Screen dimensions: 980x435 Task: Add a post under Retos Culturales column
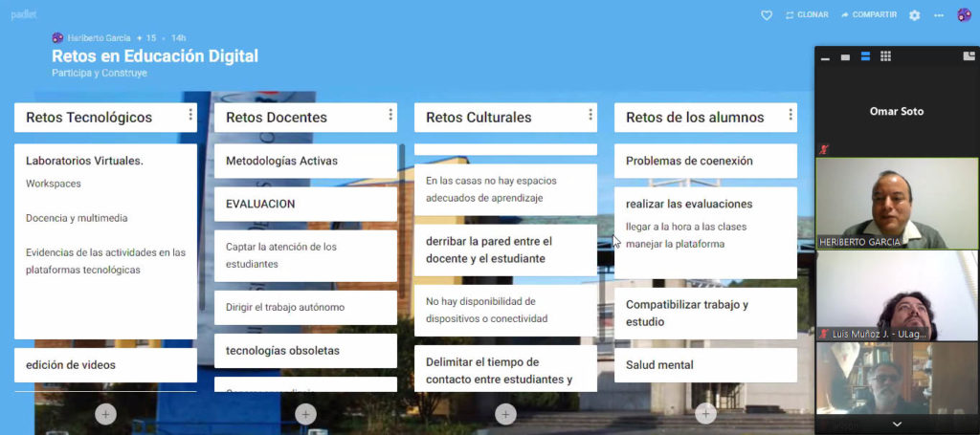click(x=505, y=414)
